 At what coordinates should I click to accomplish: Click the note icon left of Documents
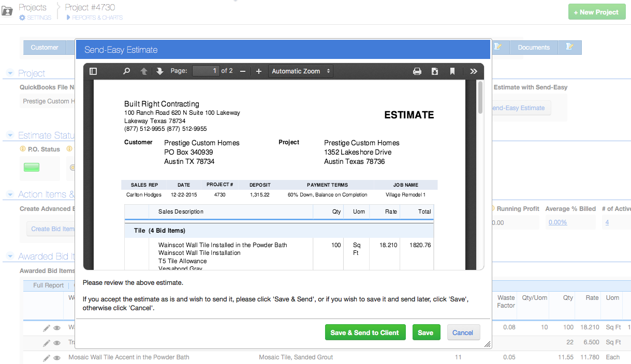[498, 47]
